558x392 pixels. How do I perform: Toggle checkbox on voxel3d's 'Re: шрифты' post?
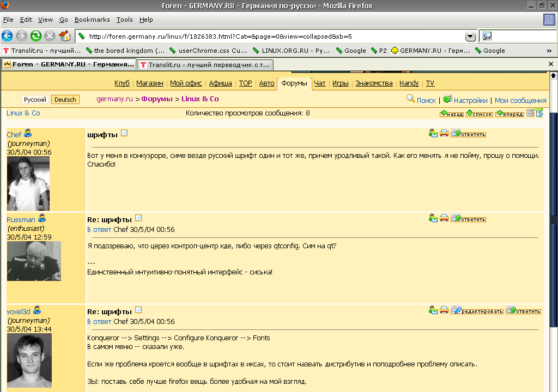[x=138, y=310]
